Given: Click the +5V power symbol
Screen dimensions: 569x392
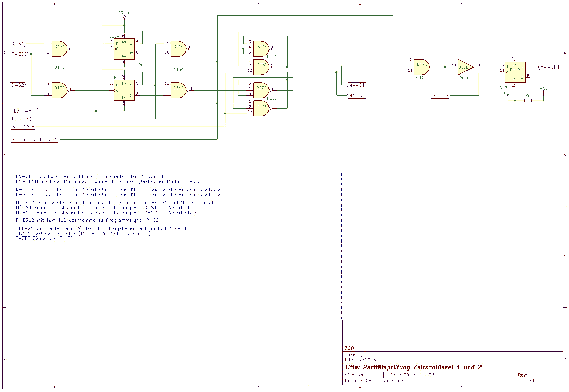Looking at the screenshot, I should 544,90.
